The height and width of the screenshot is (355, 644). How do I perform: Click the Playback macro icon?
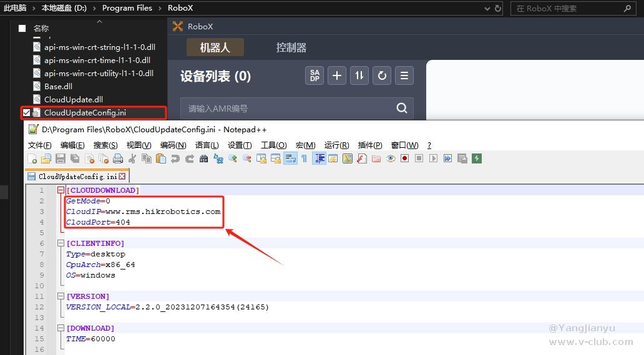point(433,158)
